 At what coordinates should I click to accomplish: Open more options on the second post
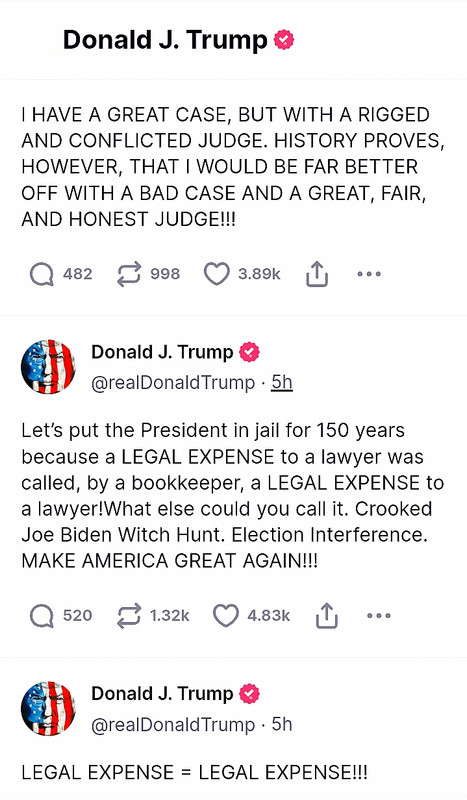[x=379, y=616]
